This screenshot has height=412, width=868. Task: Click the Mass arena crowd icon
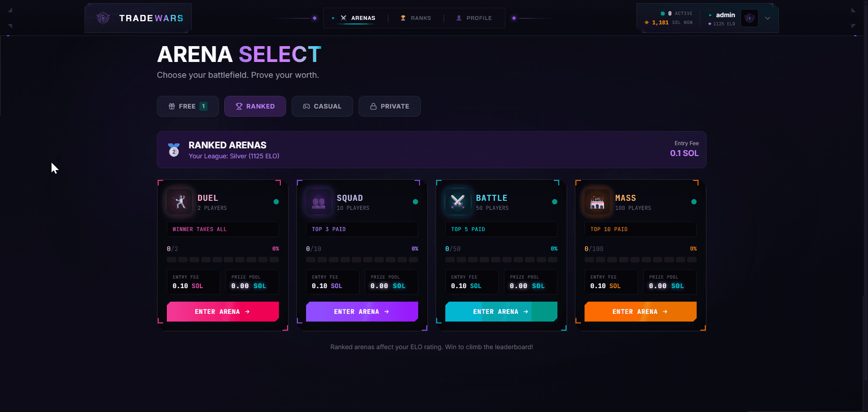[x=597, y=202]
